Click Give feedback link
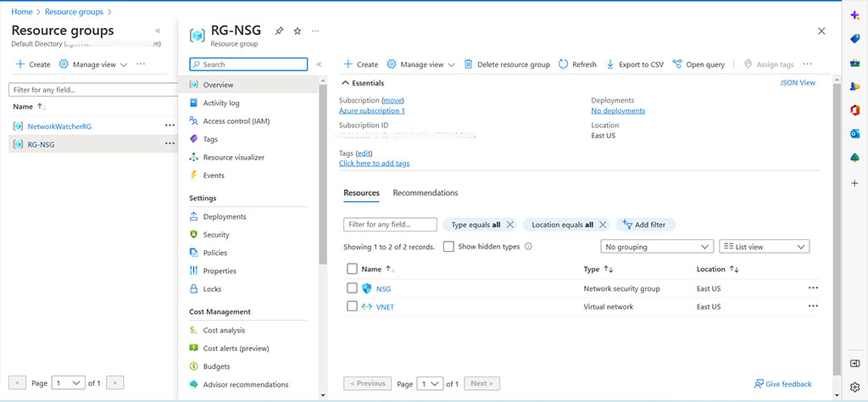 coord(782,383)
